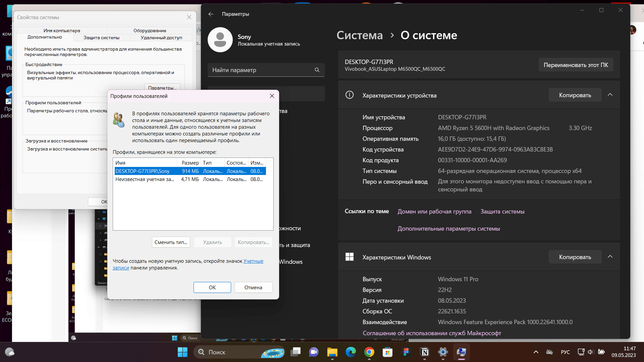
Task: Open the weather widget on the taskbar
Action: tap(9, 352)
